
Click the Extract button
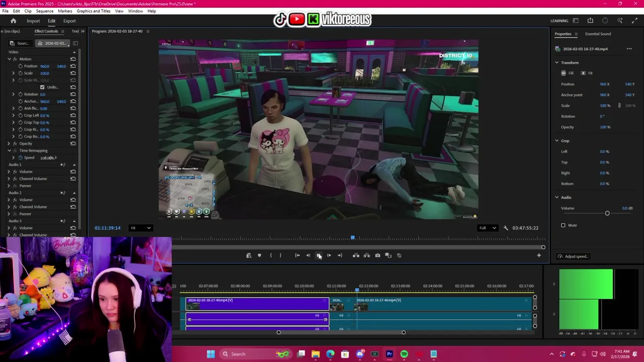[x=367, y=255]
